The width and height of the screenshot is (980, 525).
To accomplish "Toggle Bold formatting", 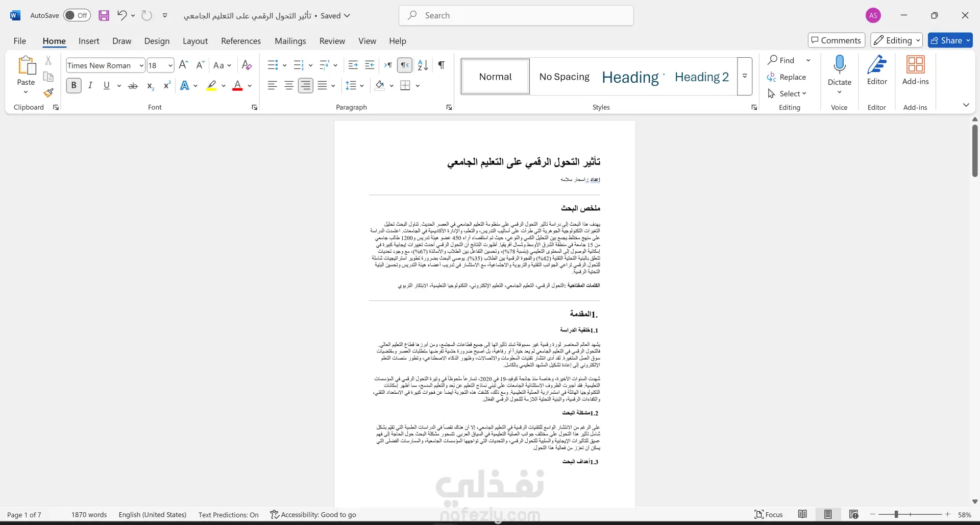I will tap(73, 86).
